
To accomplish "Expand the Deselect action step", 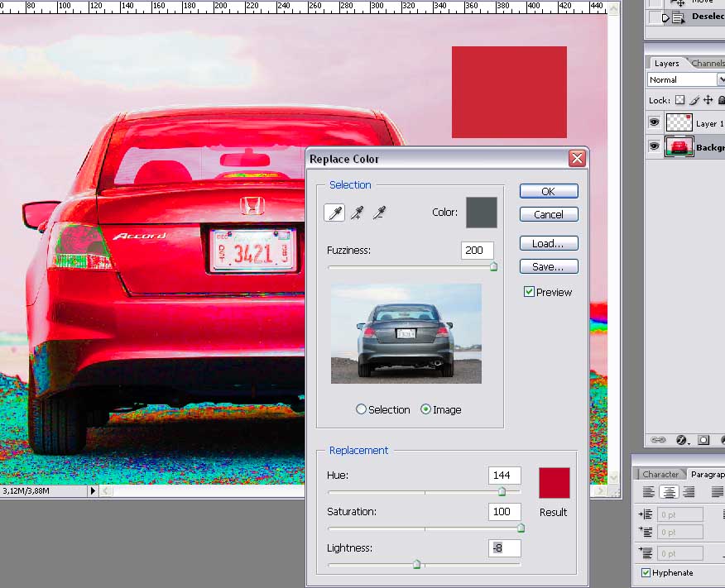I will click(x=665, y=18).
